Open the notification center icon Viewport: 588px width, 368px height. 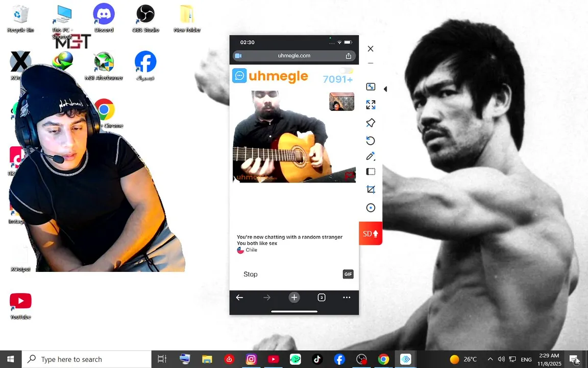pos(573,359)
